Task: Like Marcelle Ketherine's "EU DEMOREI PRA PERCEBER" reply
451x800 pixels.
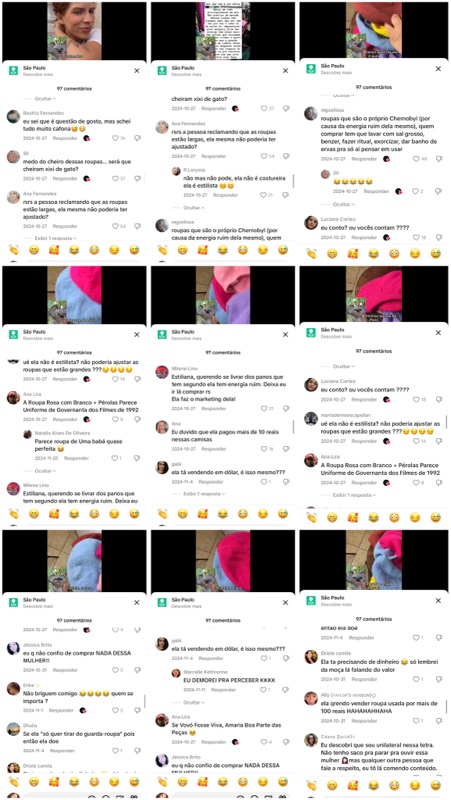Action: [264, 690]
